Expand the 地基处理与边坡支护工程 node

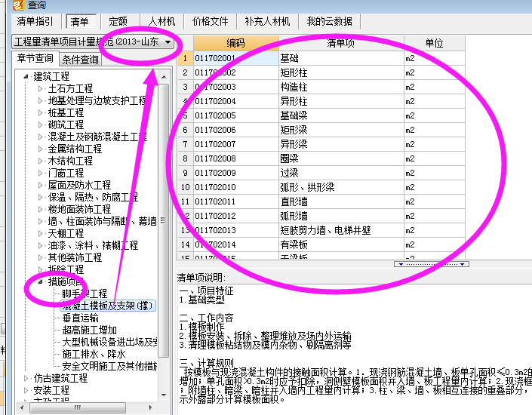41,101
